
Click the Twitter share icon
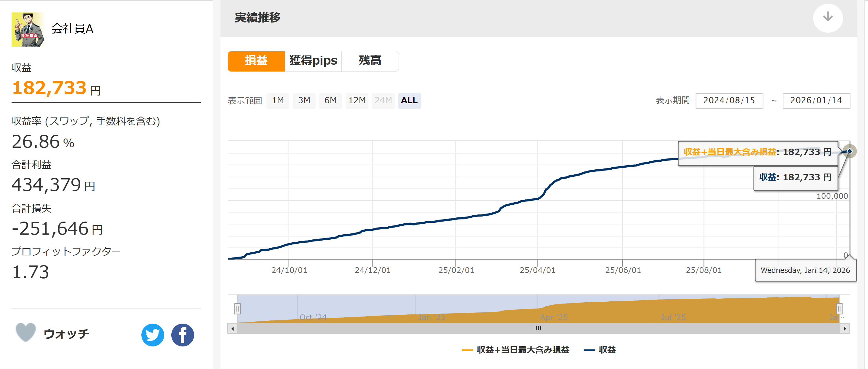click(x=153, y=335)
